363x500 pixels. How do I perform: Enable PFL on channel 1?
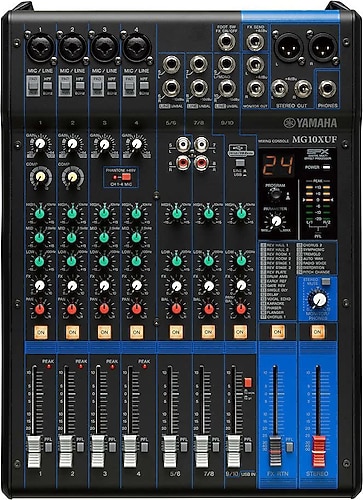(x=49, y=447)
